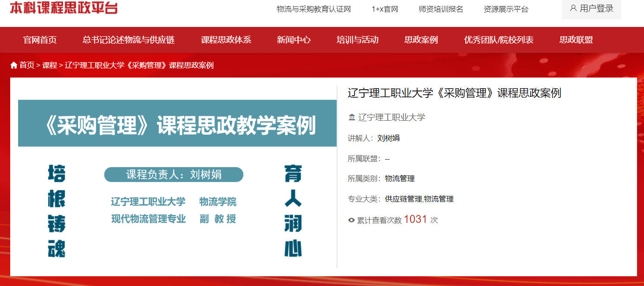
Task: Navigate to the 思政案例 page
Action: tap(421, 40)
